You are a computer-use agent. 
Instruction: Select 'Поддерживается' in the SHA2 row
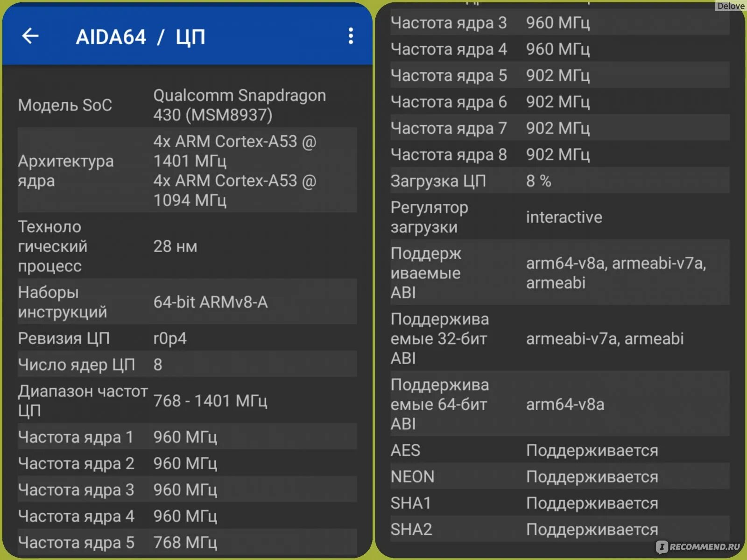(592, 530)
